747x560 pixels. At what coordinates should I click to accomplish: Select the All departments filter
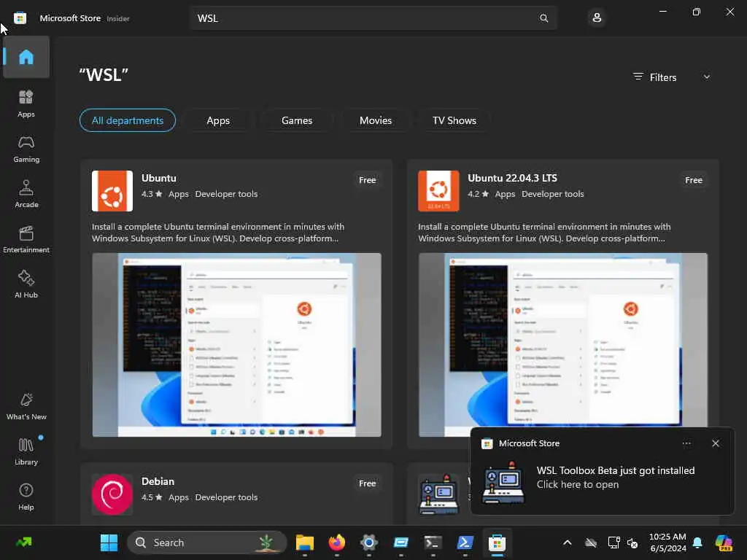[128, 120]
